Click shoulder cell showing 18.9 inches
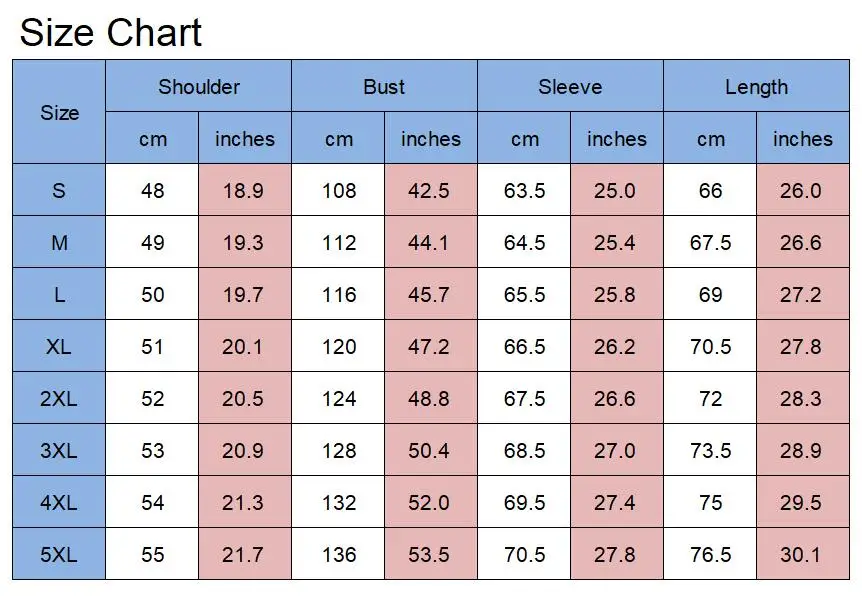 click(243, 190)
